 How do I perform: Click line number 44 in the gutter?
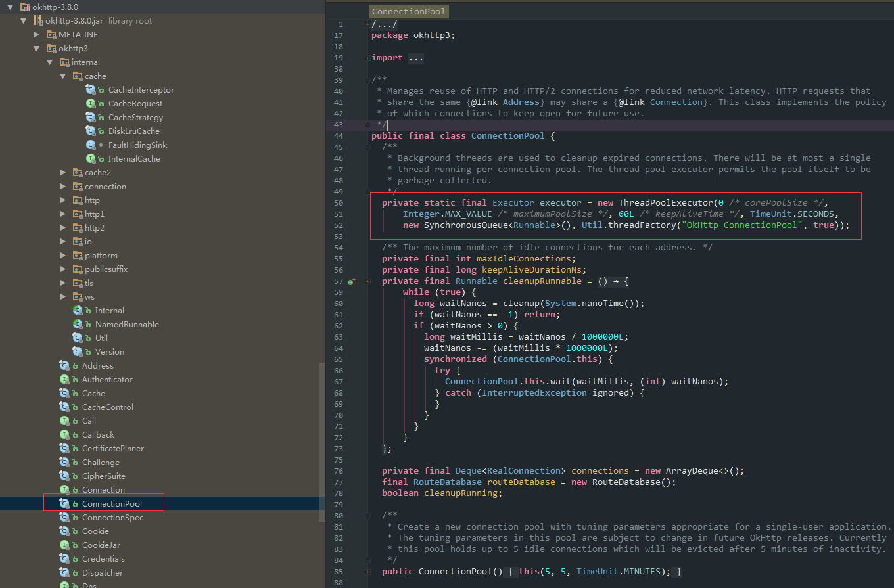tap(339, 135)
